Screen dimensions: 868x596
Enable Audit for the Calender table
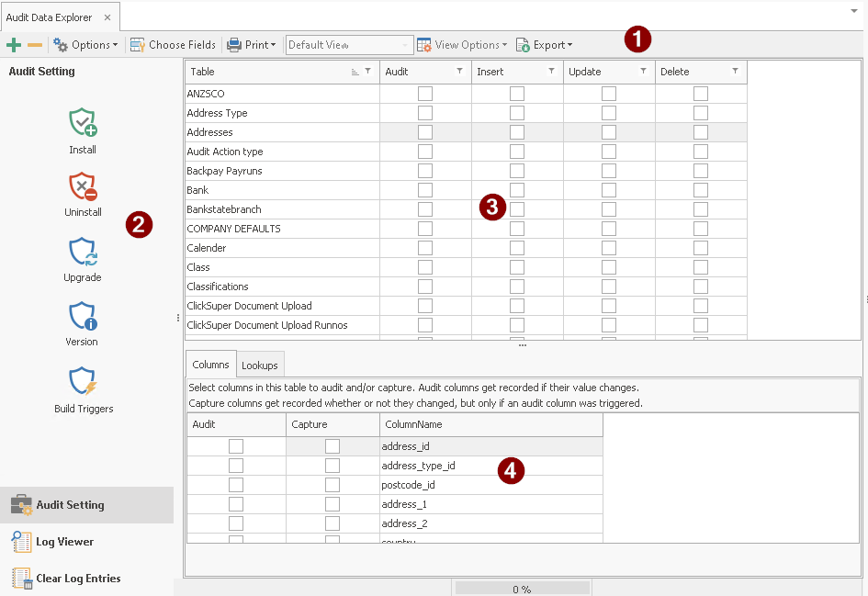click(425, 248)
